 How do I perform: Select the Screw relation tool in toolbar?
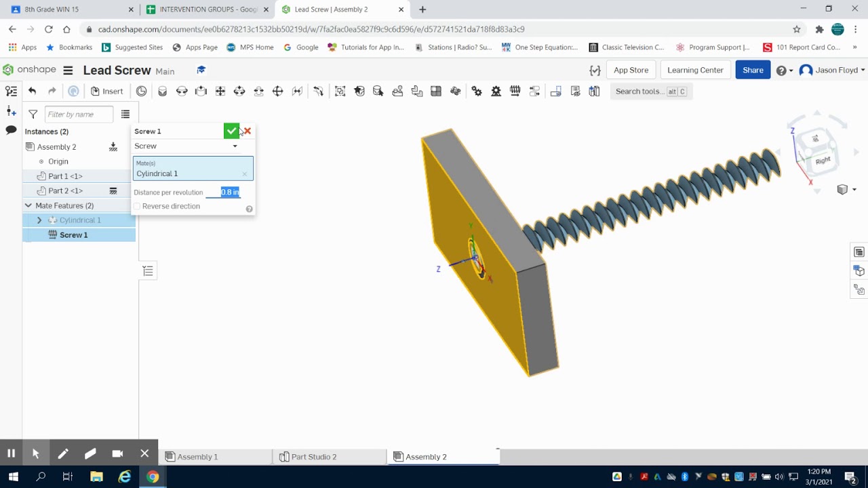pyautogui.click(x=515, y=91)
